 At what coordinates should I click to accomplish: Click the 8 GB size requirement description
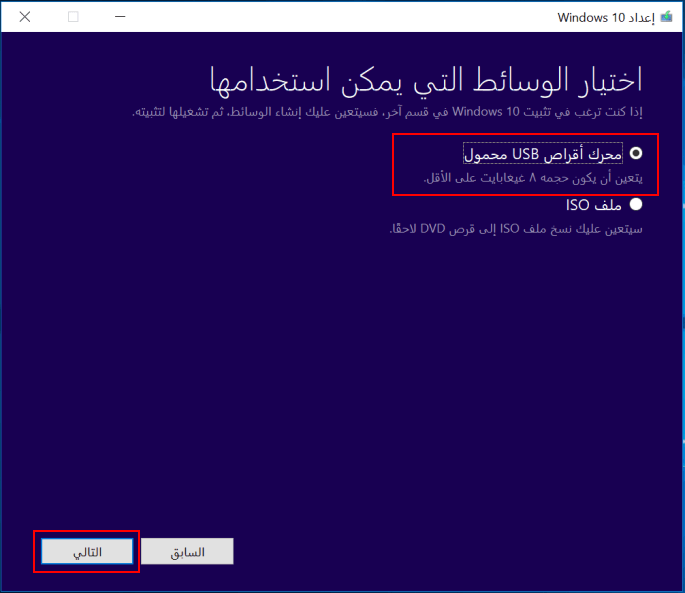tap(533, 178)
